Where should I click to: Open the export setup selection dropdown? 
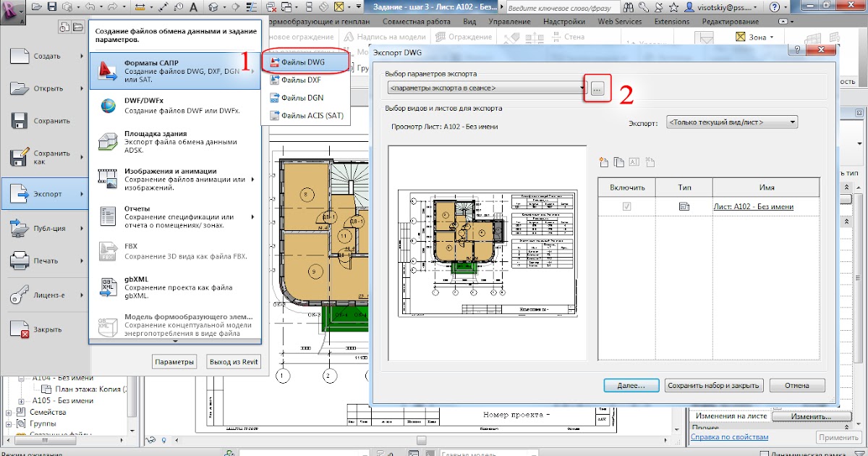pos(486,88)
